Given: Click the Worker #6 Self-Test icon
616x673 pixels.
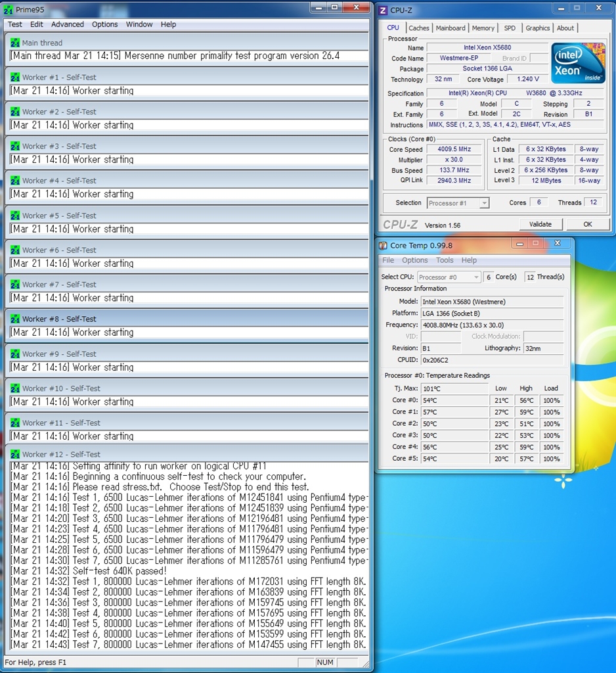Looking at the screenshot, I should (x=15, y=250).
